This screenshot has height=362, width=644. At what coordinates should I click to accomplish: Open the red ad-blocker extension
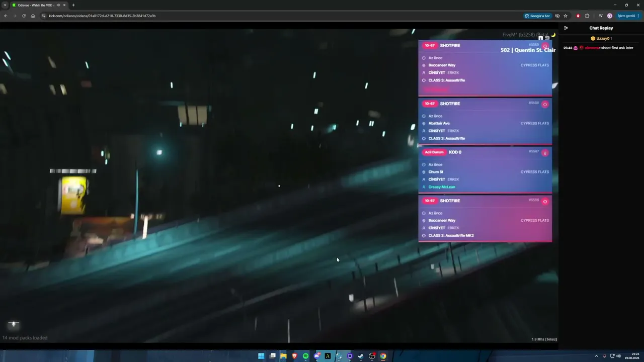(578, 16)
